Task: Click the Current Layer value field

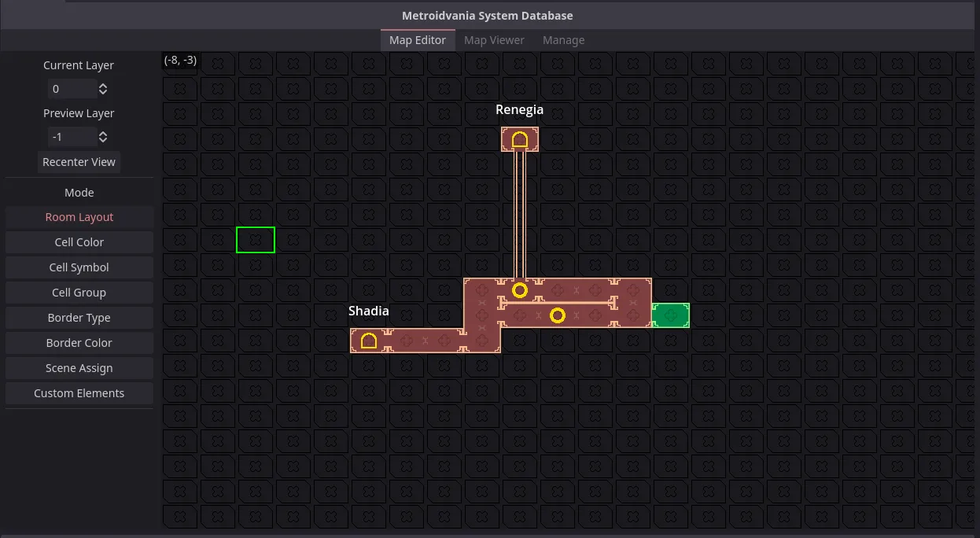Action: coord(71,89)
